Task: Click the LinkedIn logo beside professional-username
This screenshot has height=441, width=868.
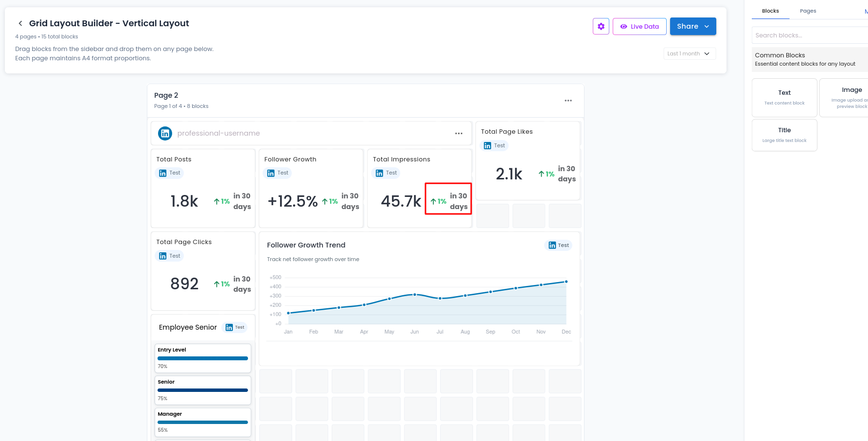Action: click(165, 133)
